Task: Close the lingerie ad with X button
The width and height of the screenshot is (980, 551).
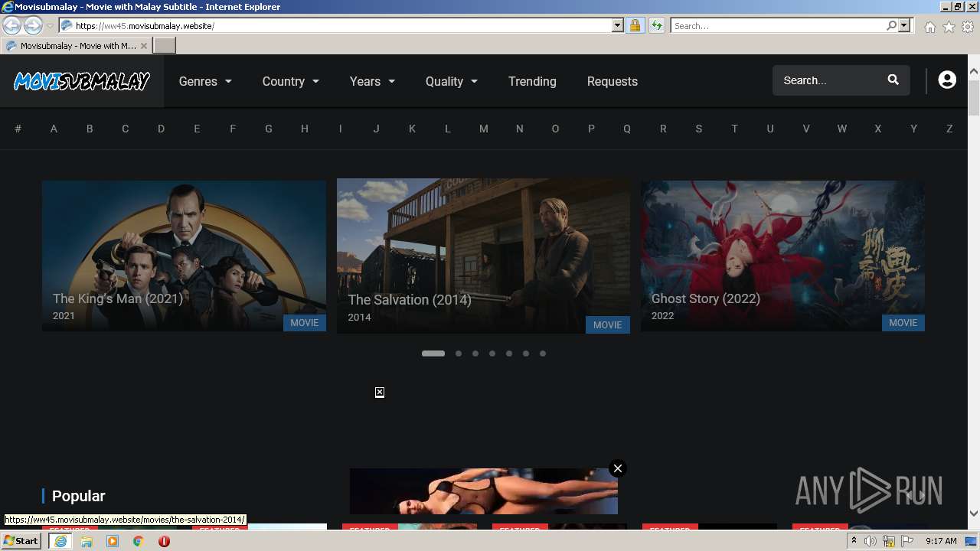Action: coord(618,468)
